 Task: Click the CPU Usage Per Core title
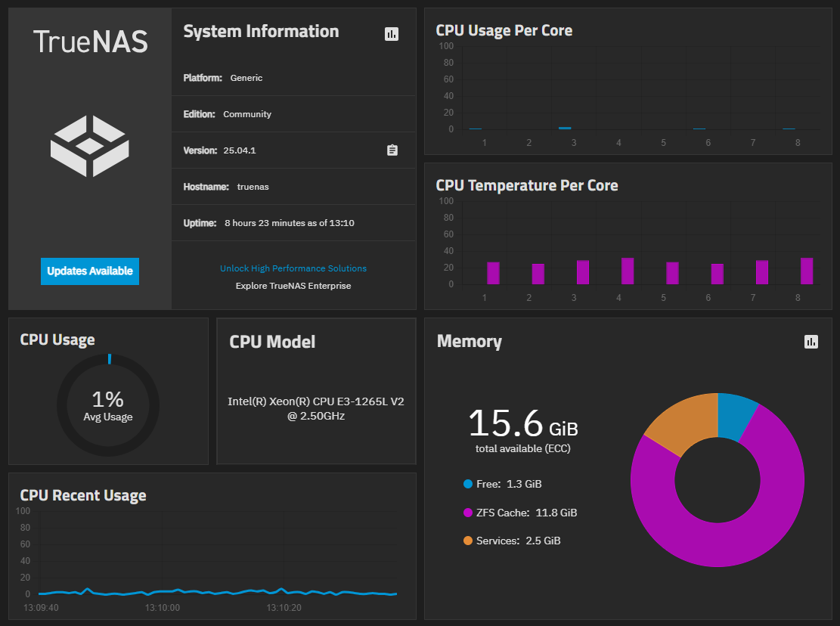[x=504, y=30]
